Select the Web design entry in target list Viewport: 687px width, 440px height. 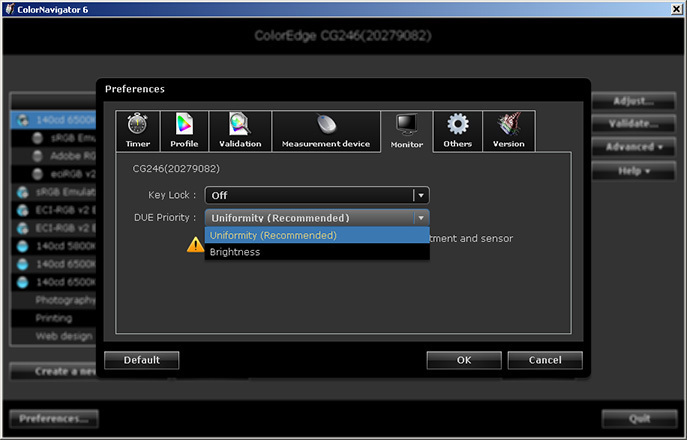[53, 336]
